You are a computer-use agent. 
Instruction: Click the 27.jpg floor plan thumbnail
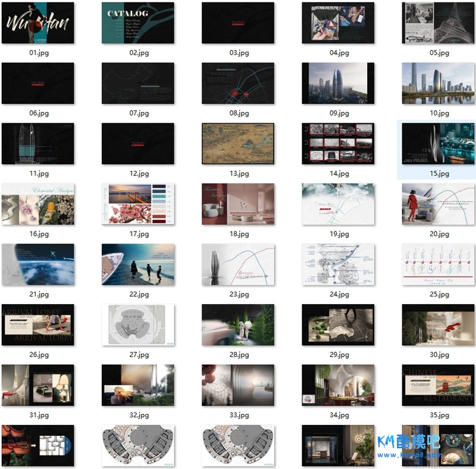point(138,324)
